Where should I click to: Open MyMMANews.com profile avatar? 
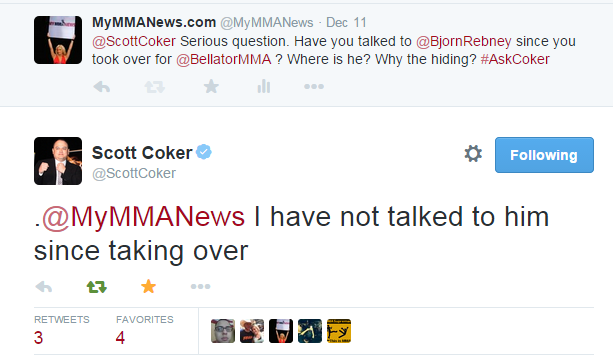pyautogui.click(x=58, y=40)
